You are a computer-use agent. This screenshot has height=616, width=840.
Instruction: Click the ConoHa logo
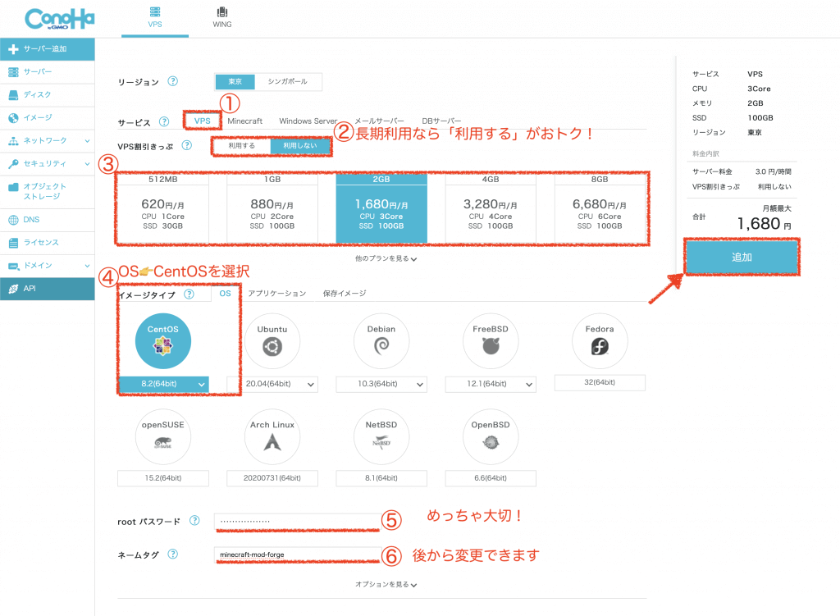[x=59, y=19]
